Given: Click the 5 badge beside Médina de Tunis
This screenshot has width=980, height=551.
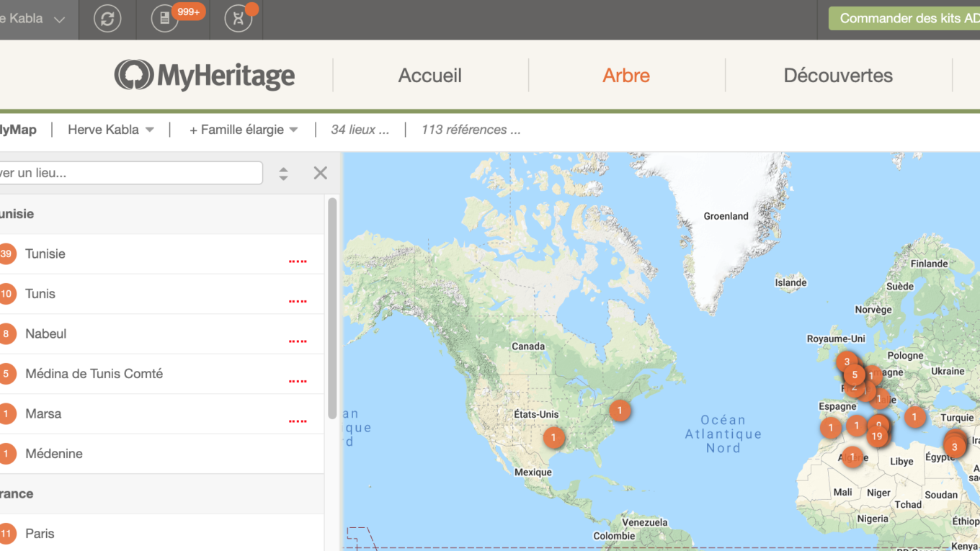Looking at the screenshot, I should (x=6, y=374).
